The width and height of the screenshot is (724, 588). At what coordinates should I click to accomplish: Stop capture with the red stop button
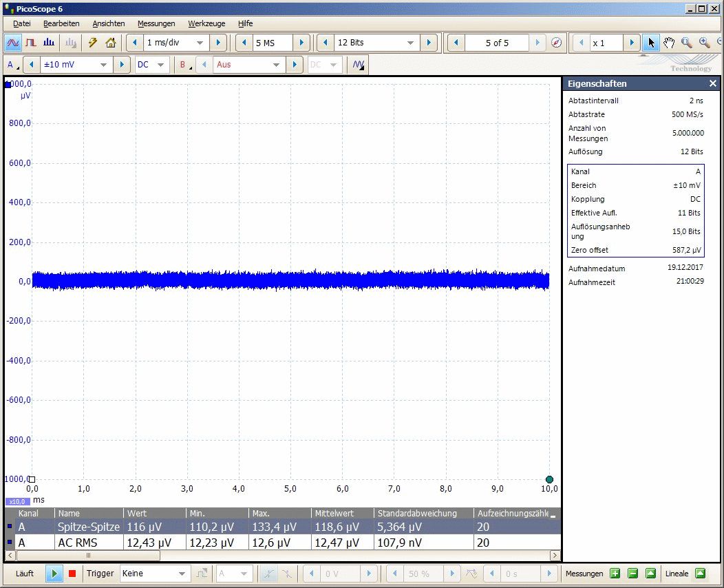[72, 574]
